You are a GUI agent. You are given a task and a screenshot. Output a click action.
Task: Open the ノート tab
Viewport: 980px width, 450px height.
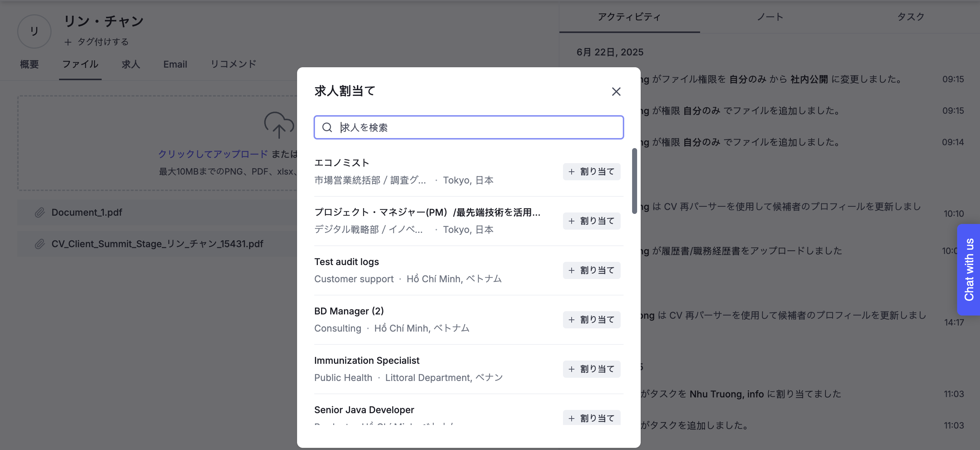(770, 17)
